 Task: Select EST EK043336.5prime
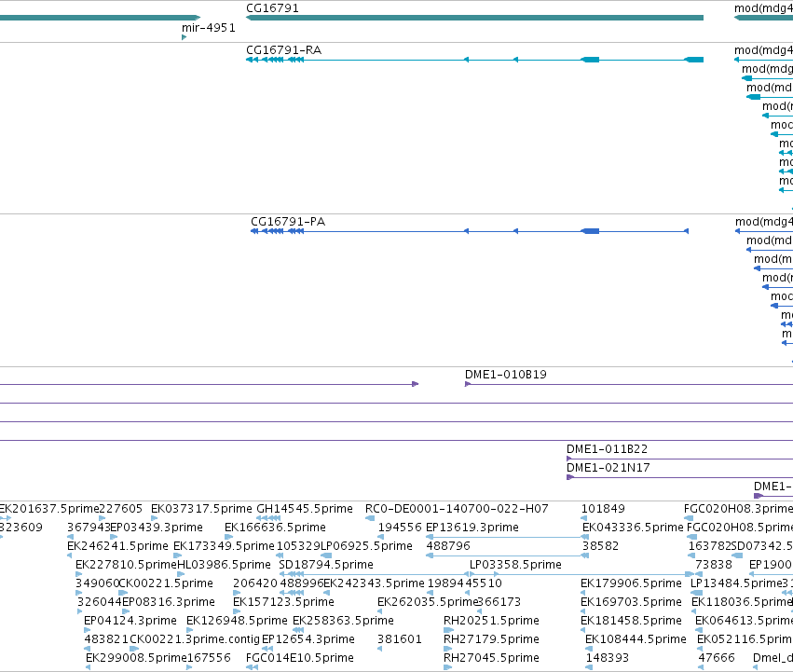coord(633,528)
